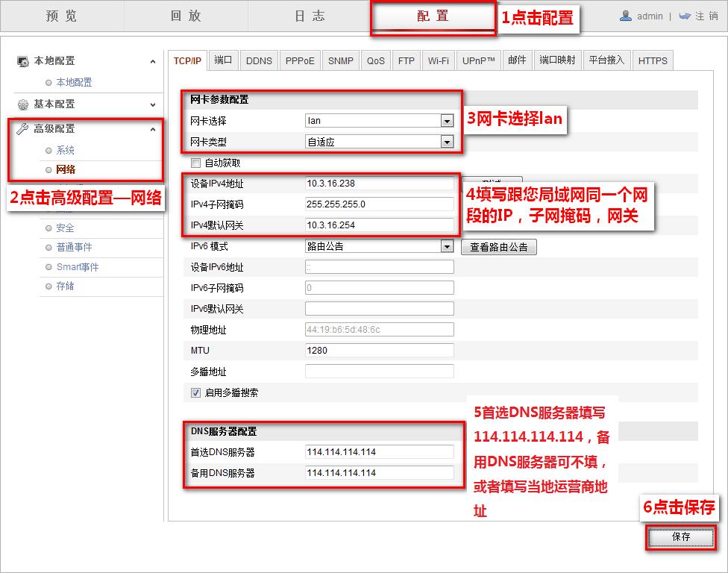Click the admin user icon
The image size is (728, 573).
[626, 16]
